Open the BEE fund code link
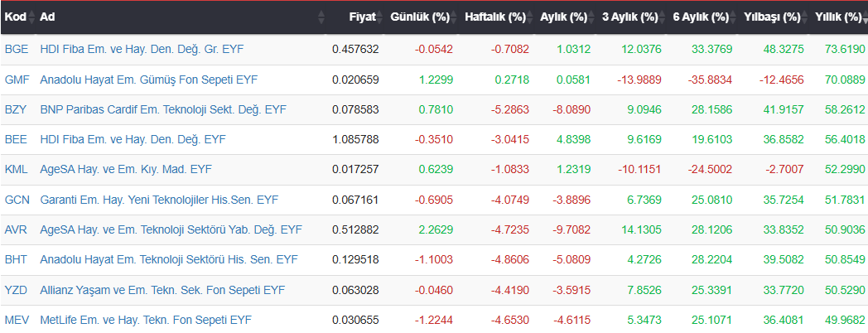Image resolution: width=868 pixels, height=333 pixels. (15, 140)
